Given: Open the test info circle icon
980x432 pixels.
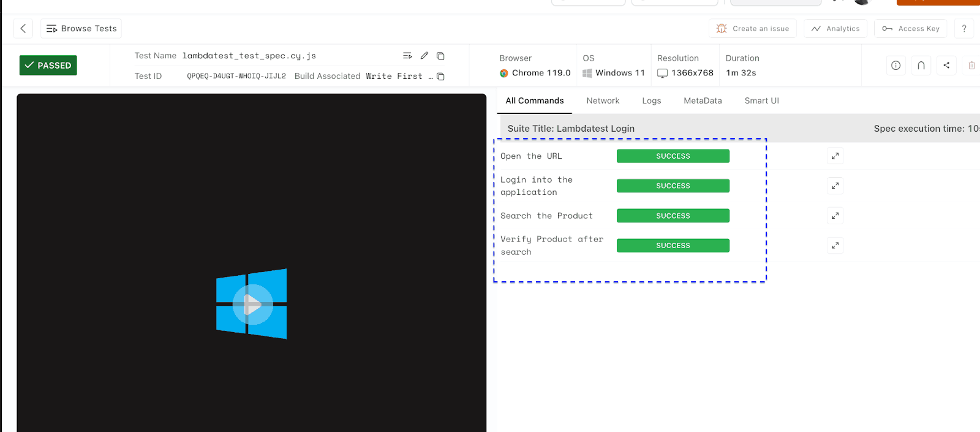Looking at the screenshot, I should click(x=896, y=66).
